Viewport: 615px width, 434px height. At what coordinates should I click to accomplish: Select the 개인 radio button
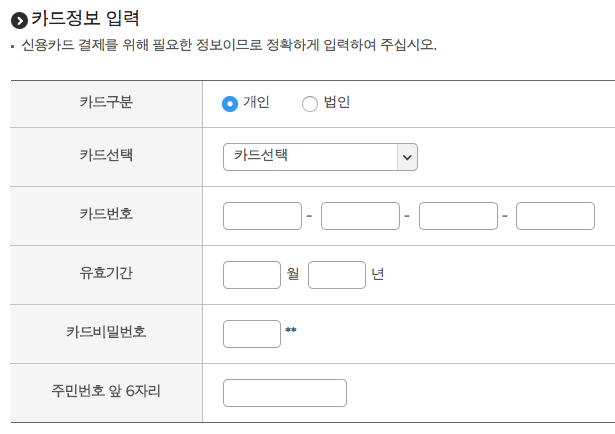click(230, 104)
